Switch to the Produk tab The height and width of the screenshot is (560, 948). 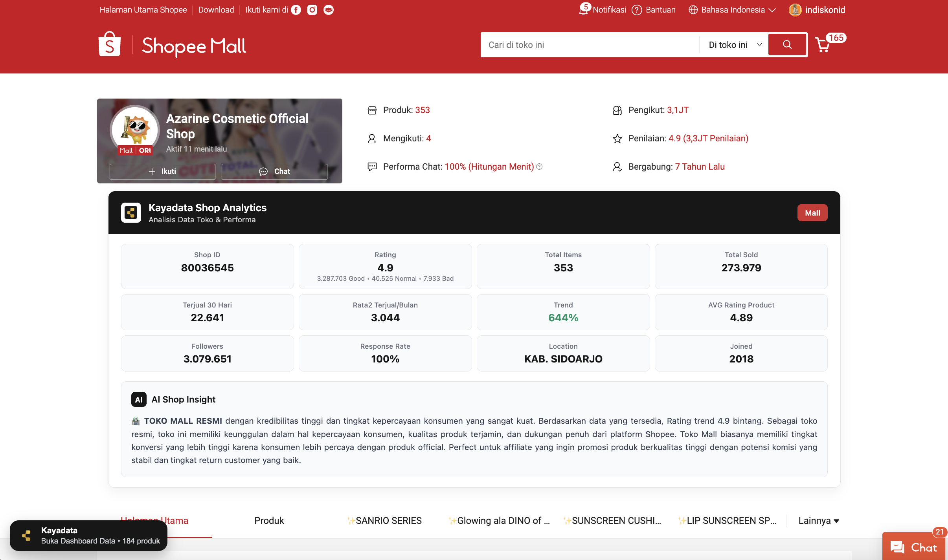269,521
